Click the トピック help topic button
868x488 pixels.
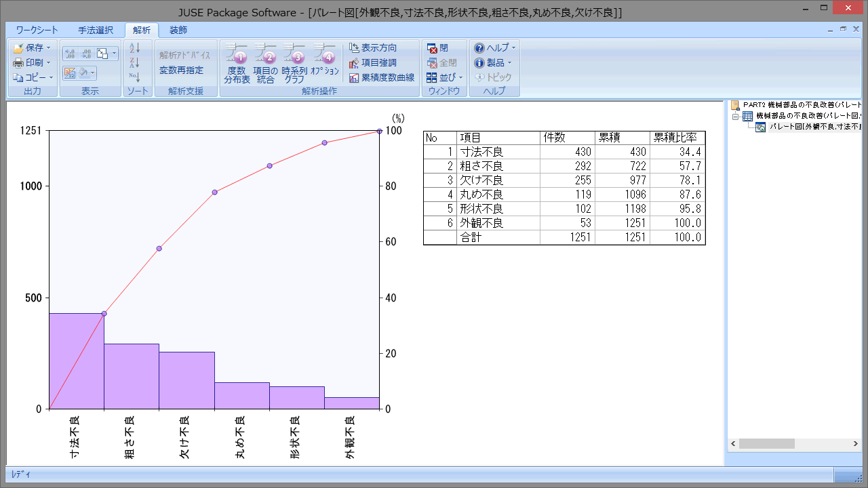coord(493,78)
